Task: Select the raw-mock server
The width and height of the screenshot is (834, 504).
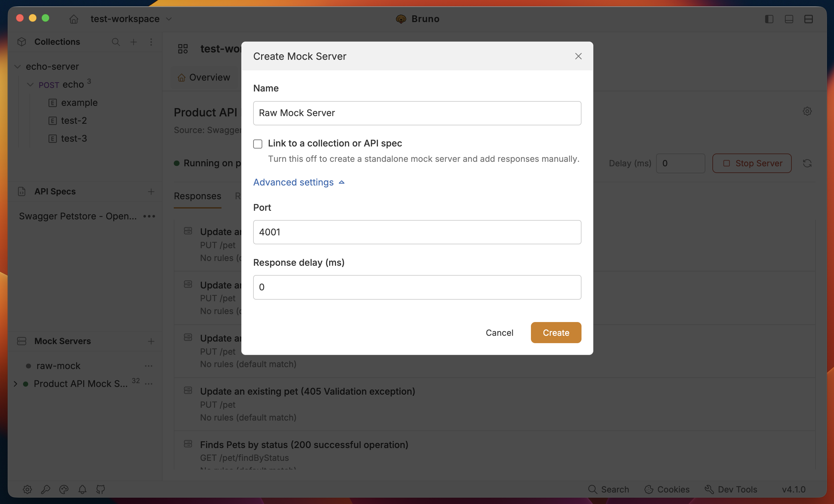Action: pyautogui.click(x=58, y=366)
